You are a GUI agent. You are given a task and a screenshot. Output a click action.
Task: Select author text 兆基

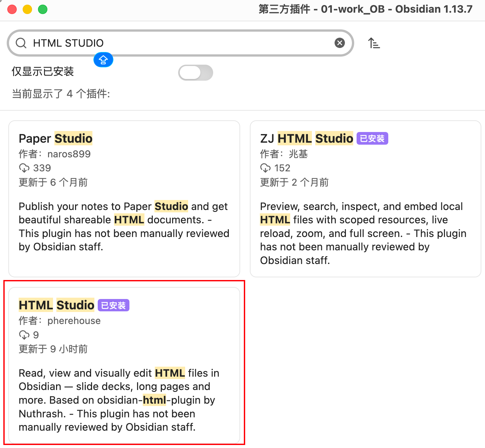[x=298, y=154]
